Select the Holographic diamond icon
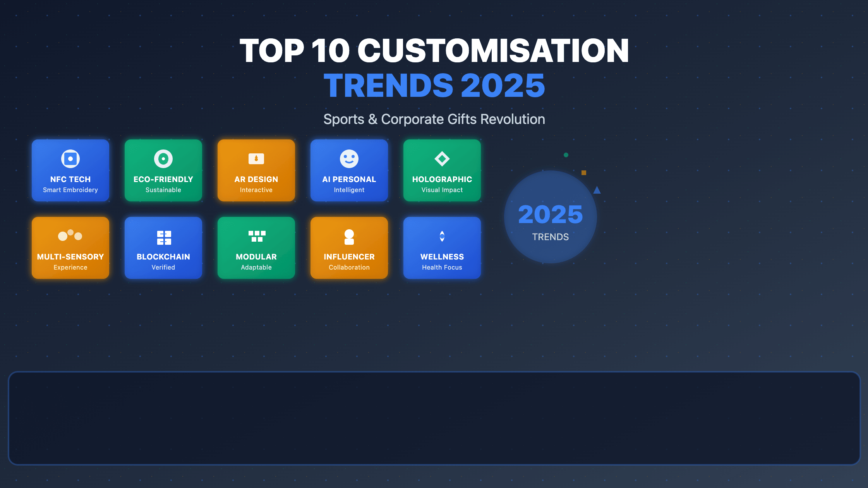868x488 pixels. [442, 159]
